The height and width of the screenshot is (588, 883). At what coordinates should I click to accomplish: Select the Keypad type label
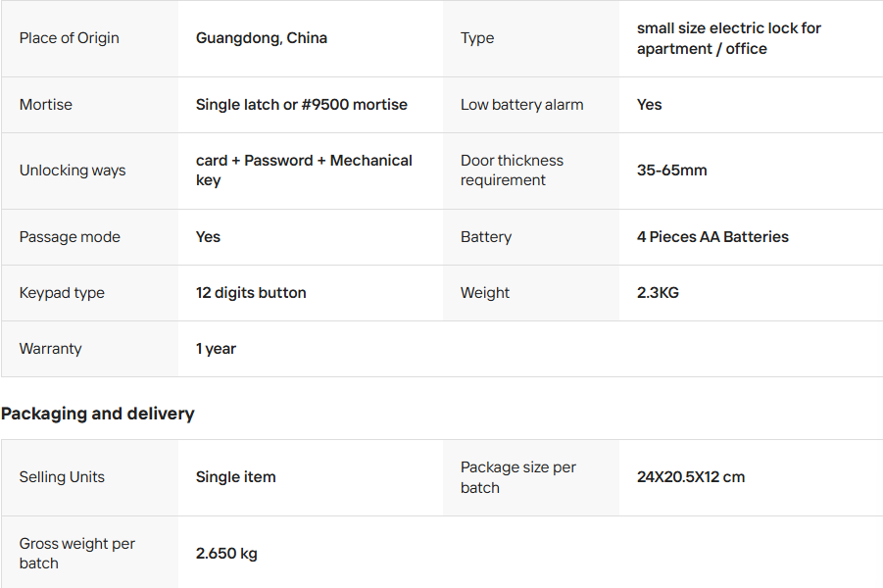(x=62, y=293)
